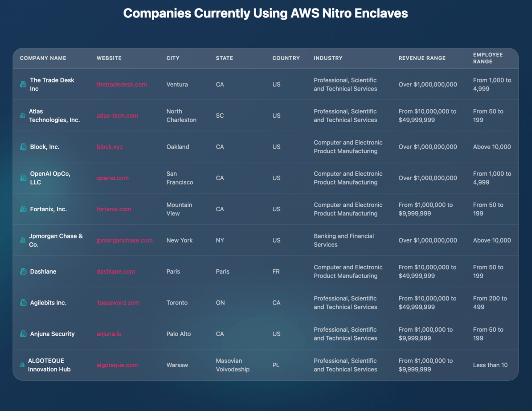Click the 1password.com link
The height and width of the screenshot is (411, 532).
[118, 303]
